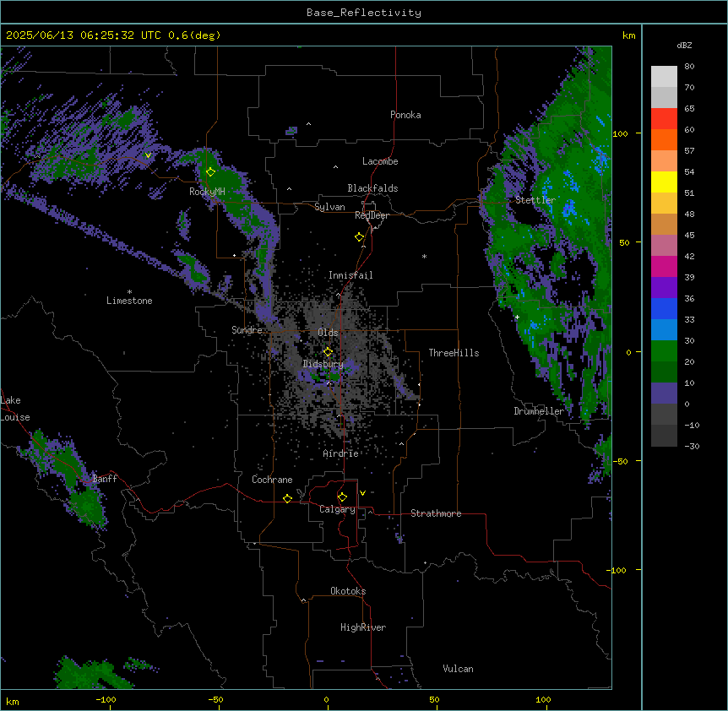Viewport: 728px width, 711px height.
Task: Select the Olds label
Action: click(x=328, y=333)
